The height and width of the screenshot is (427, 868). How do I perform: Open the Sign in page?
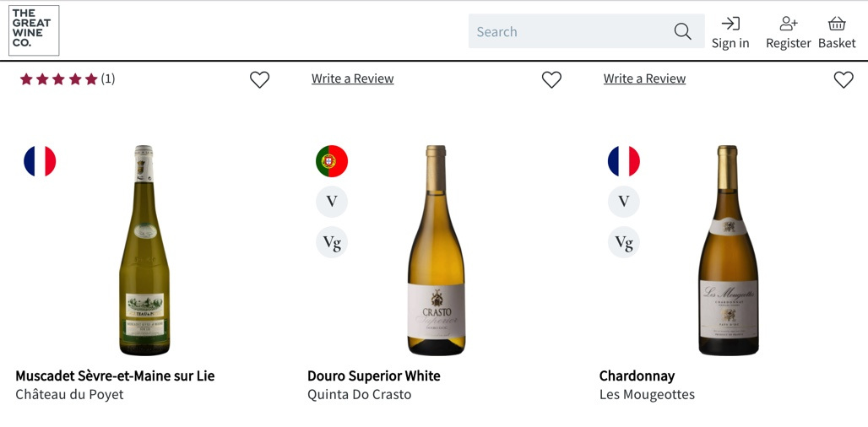(730, 32)
